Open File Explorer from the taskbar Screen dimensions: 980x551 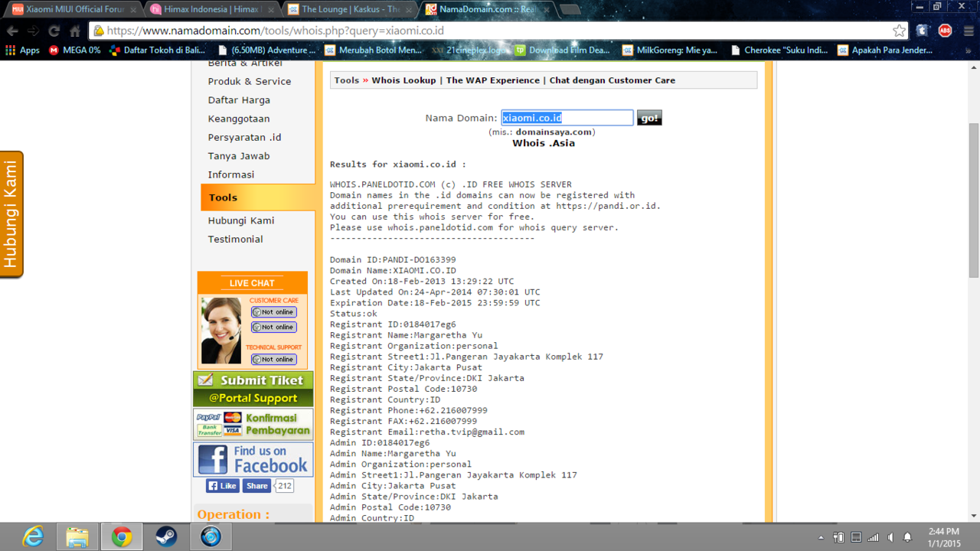pos(77,537)
